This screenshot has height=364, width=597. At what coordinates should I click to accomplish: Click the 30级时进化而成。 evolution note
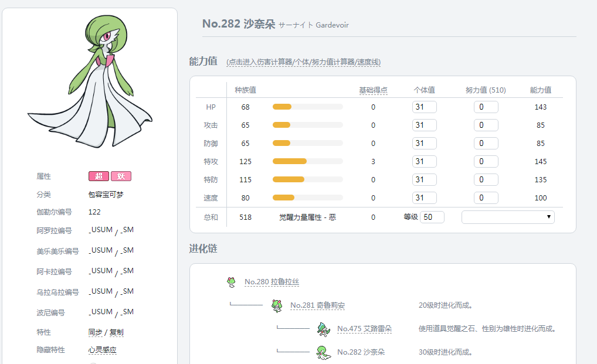tap(446, 352)
